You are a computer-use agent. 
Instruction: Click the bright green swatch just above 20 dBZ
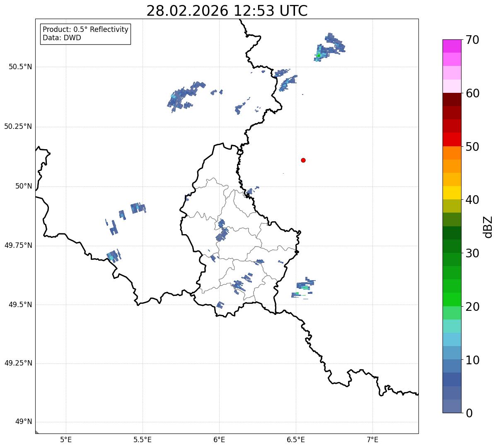(452, 300)
